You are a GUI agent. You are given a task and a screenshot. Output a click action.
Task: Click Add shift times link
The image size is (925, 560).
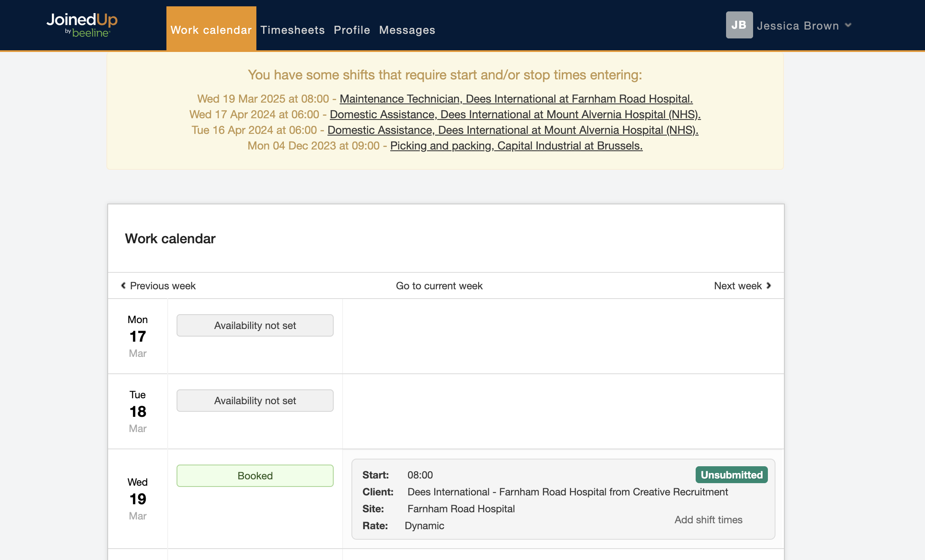[x=708, y=520]
